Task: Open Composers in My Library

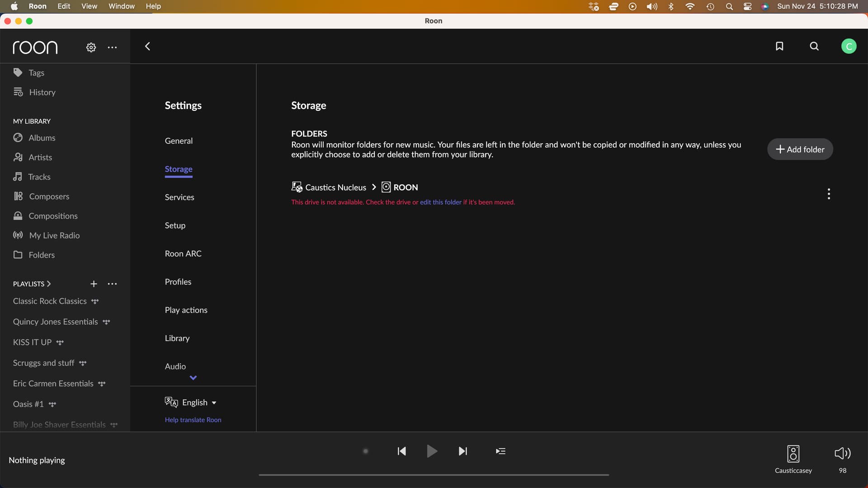Action: 41,196
